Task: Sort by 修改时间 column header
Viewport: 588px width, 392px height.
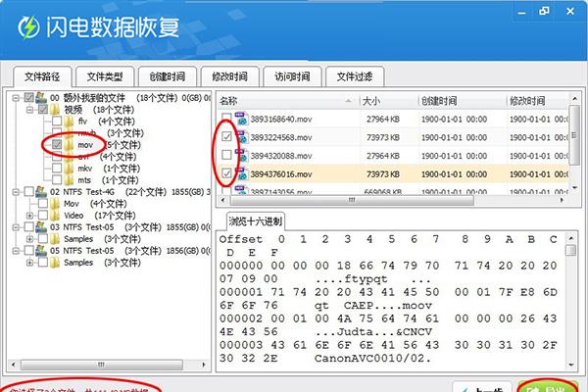Action: pos(537,101)
